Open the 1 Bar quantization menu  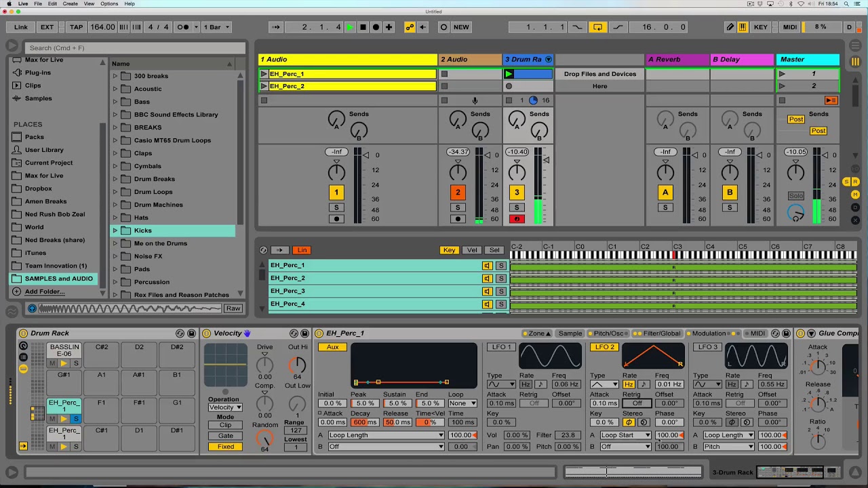click(x=217, y=27)
